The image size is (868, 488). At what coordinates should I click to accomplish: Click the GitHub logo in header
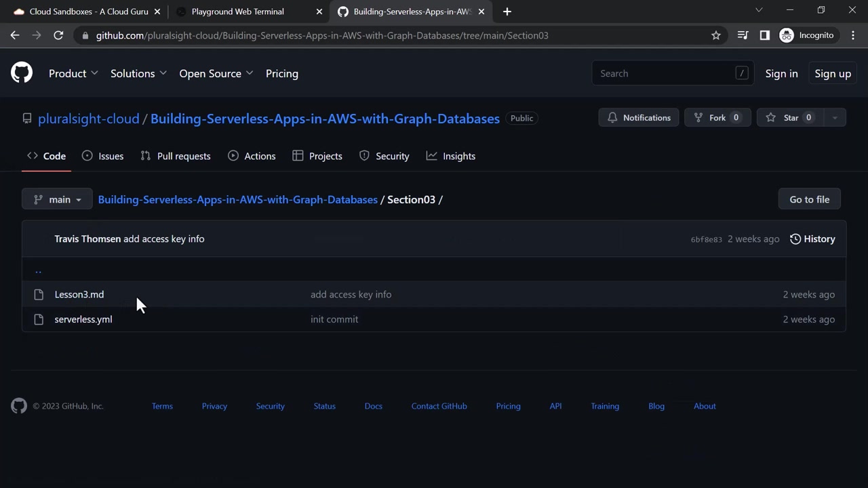click(x=22, y=73)
